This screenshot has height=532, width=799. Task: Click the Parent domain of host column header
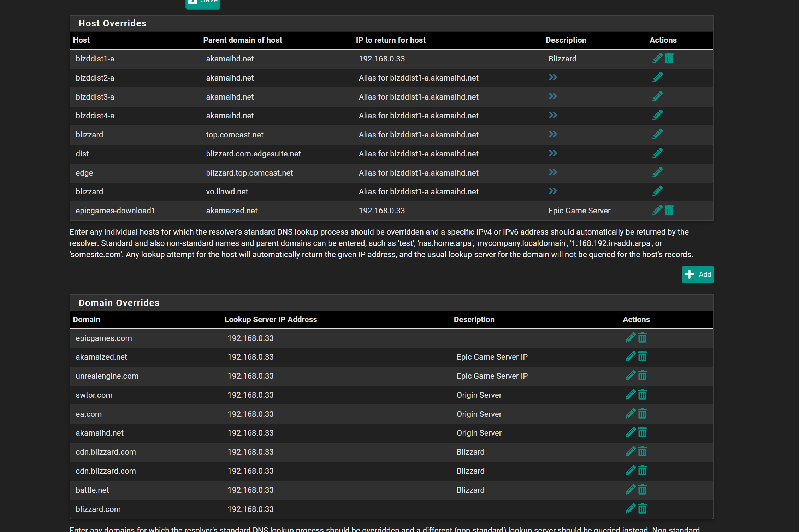pyautogui.click(x=243, y=40)
